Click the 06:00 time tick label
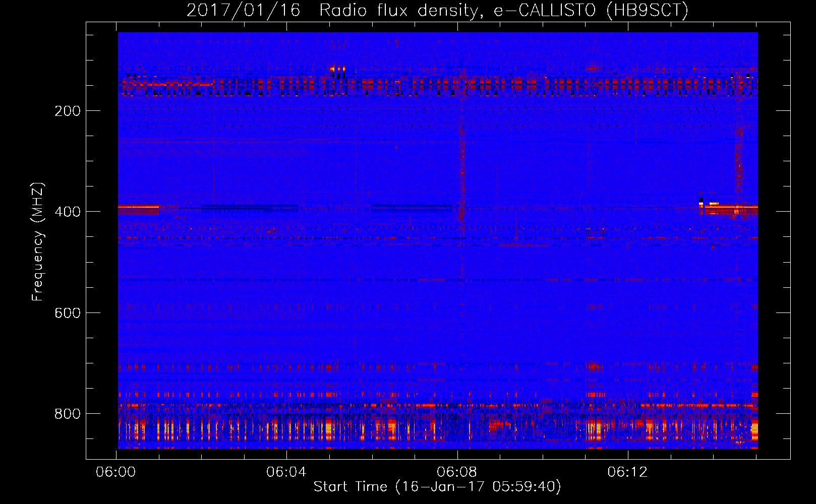Viewport: 816px width, 504px height. coord(116,472)
